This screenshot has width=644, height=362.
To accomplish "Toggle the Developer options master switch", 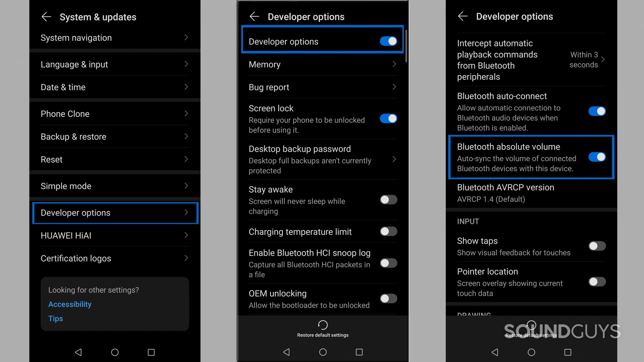I will (388, 41).
